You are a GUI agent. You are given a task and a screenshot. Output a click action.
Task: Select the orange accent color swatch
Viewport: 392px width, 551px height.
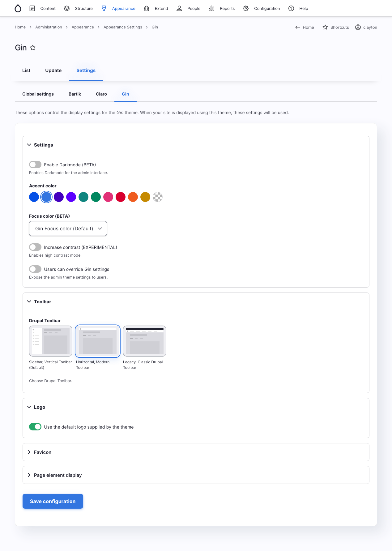coord(133,197)
